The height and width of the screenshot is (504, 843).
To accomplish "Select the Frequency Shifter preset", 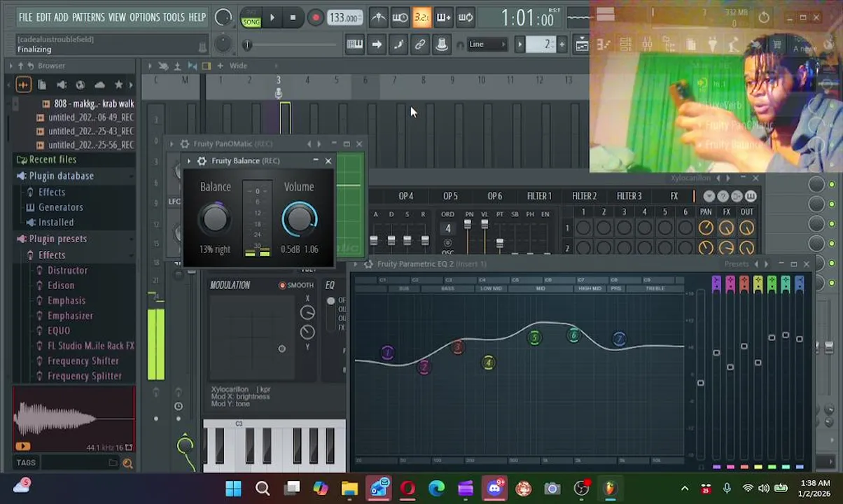I will click(x=83, y=361).
